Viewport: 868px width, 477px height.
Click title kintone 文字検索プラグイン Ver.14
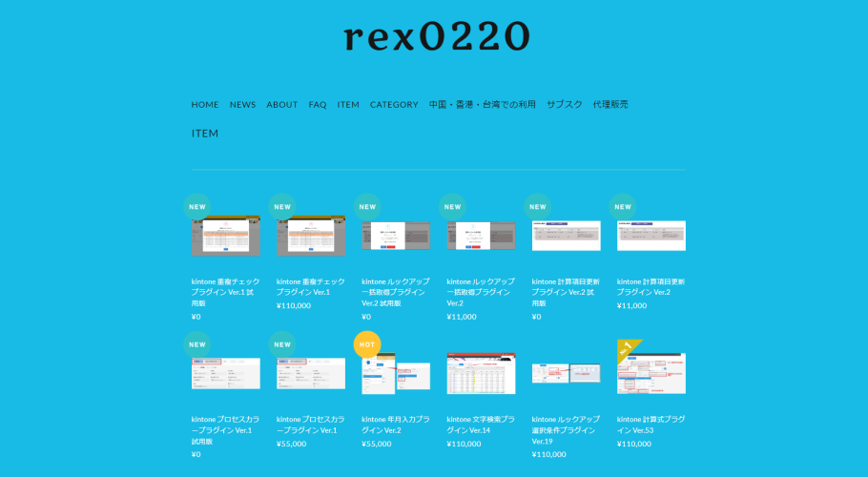tap(481, 425)
